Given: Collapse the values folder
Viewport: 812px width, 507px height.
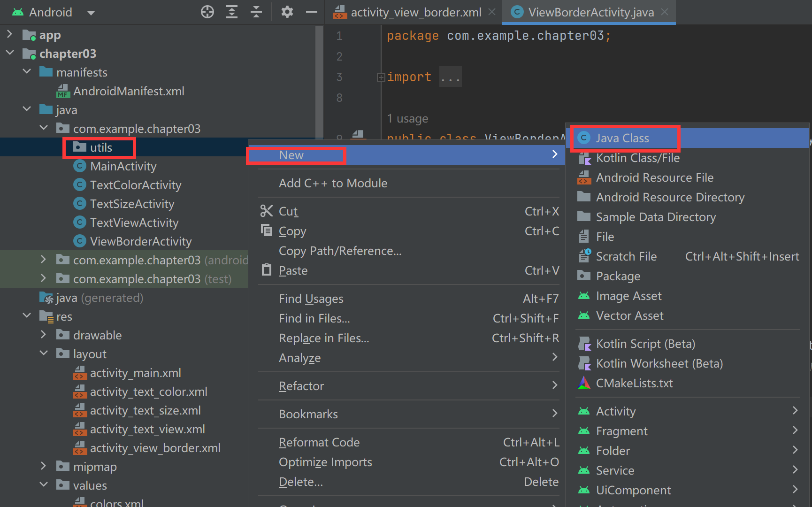Looking at the screenshot, I should (44, 485).
